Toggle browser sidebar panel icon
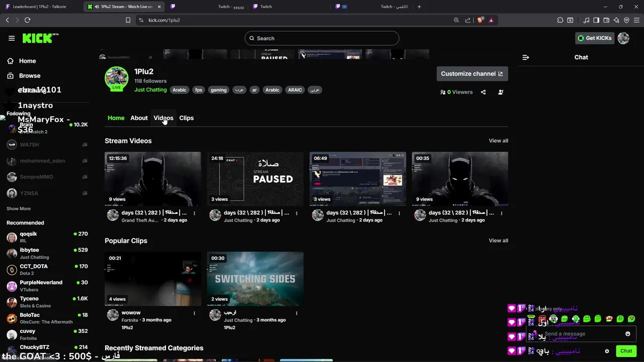Viewport: 644px width, 362px height. tap(596, 20)
